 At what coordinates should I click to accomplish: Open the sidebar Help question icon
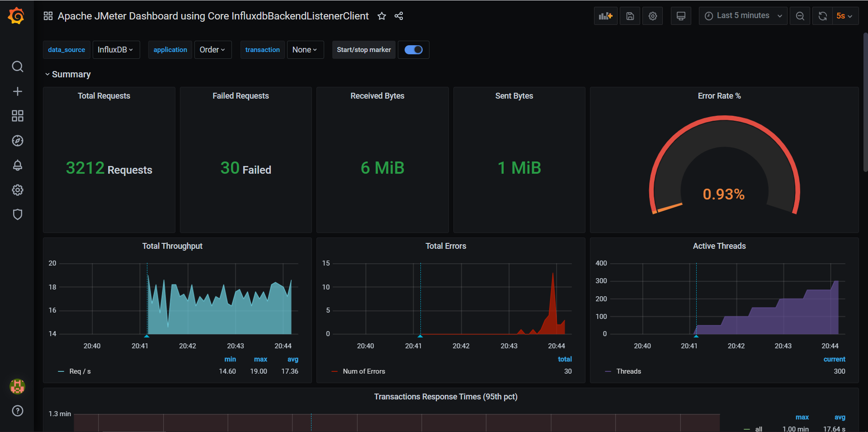pos(17,411)
